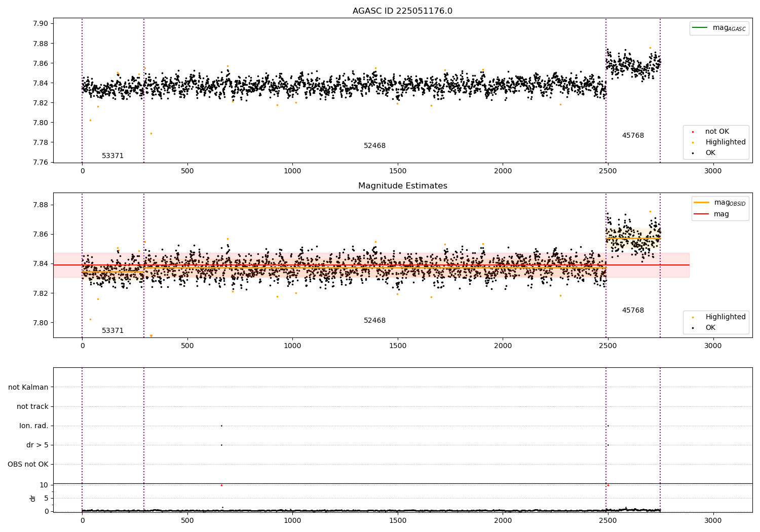Click the 'not track' y-axis label
The width and height of the screenshot is (760, 532).
[32, 407]
